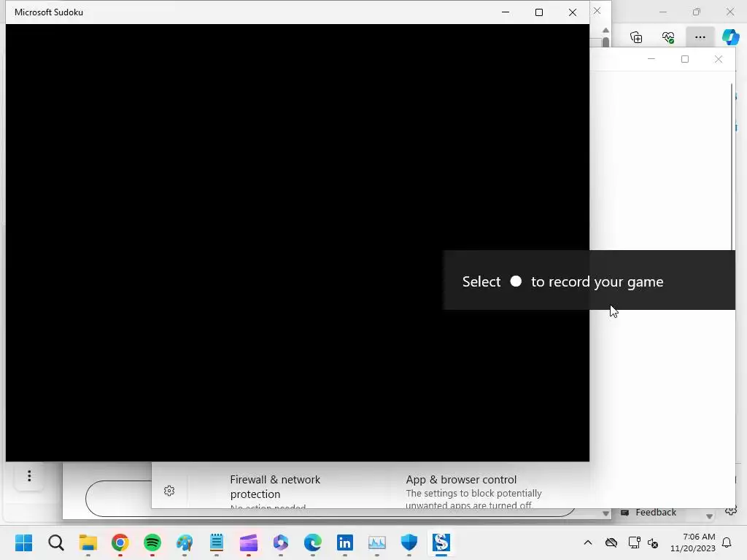The height and width of the screenshot is (560, 747).
Task: Click scroll-down arrow beside Feedback
Action: [709, 516]
